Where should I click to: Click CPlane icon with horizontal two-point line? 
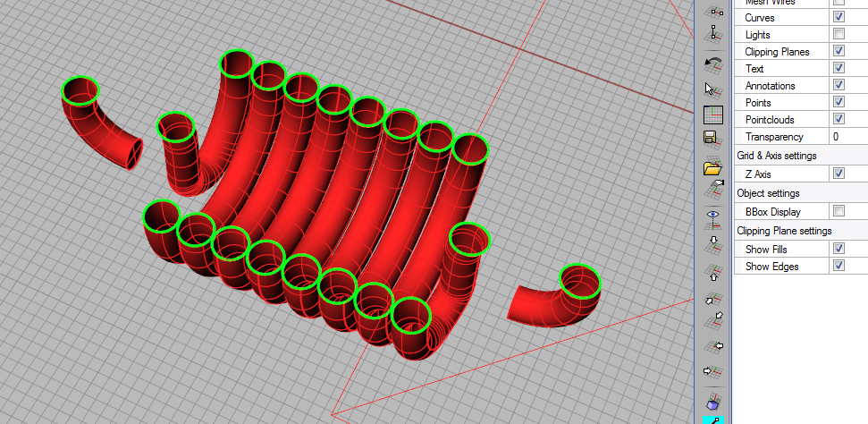(713, 11)
